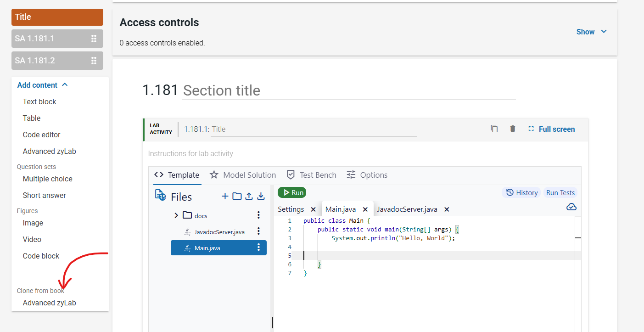This screenshot has width=644, height=332.
Task: Click the cloud save status icon
Action: point(571,207)
